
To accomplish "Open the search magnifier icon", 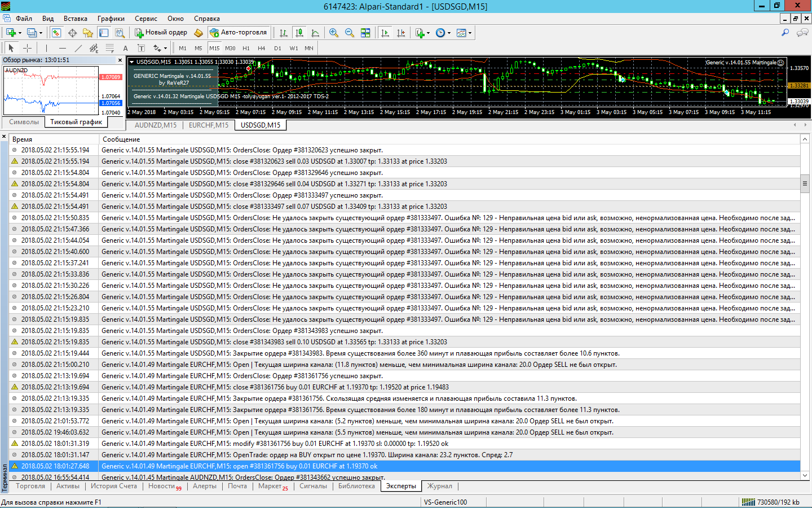I will coord(785,33).
